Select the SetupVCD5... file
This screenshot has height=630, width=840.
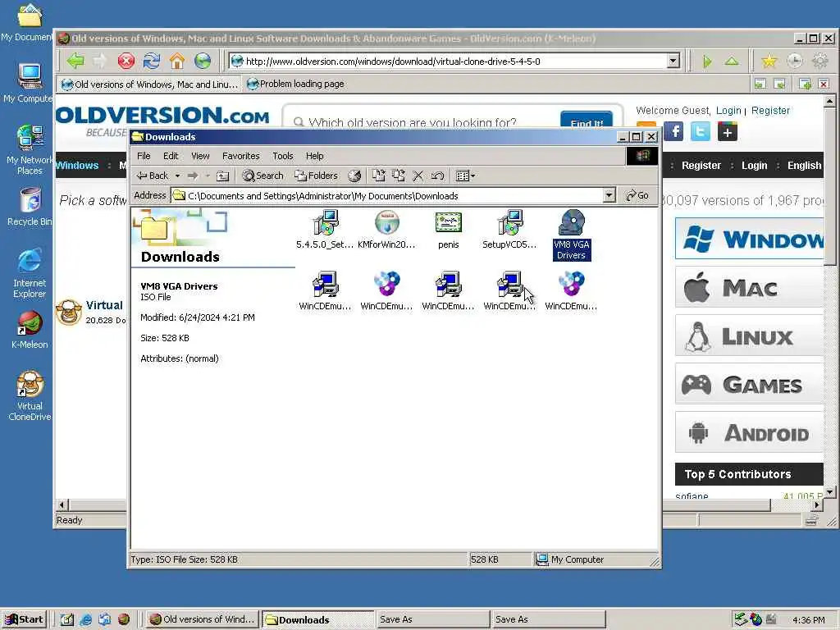tap(509, 230)
